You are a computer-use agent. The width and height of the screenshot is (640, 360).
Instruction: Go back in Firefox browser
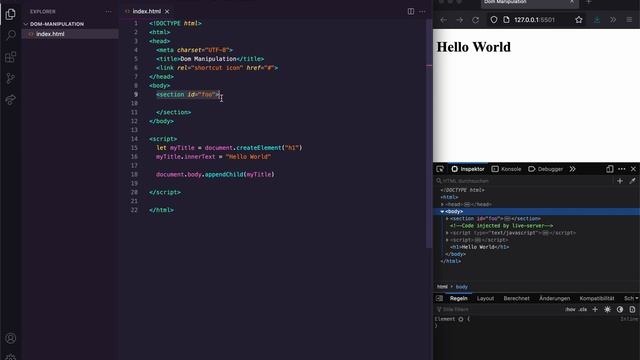(444, 20)
